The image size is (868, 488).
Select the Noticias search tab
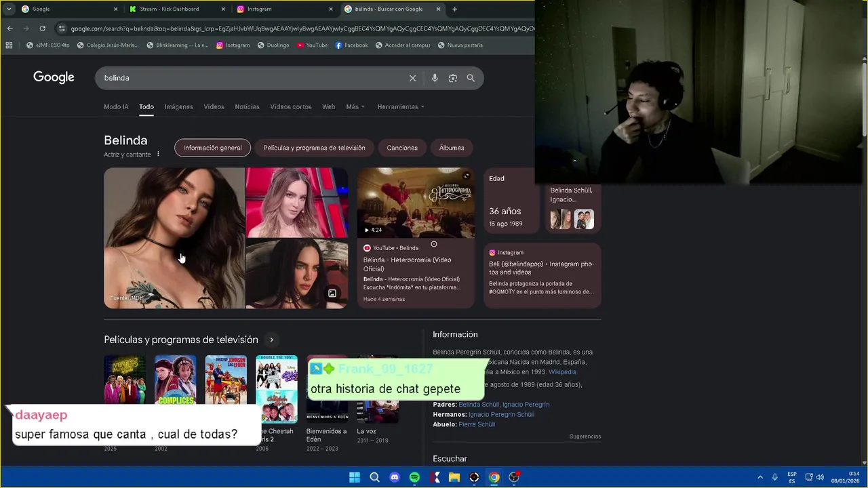coord(247,107)
